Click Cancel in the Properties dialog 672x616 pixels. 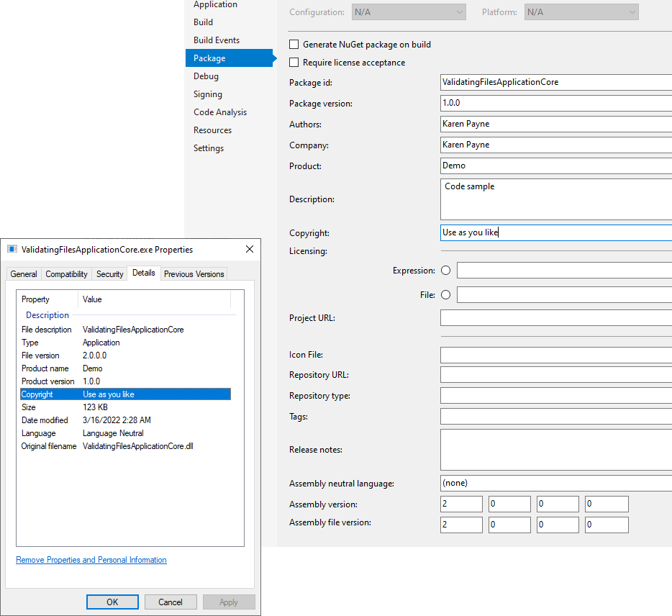171,602
